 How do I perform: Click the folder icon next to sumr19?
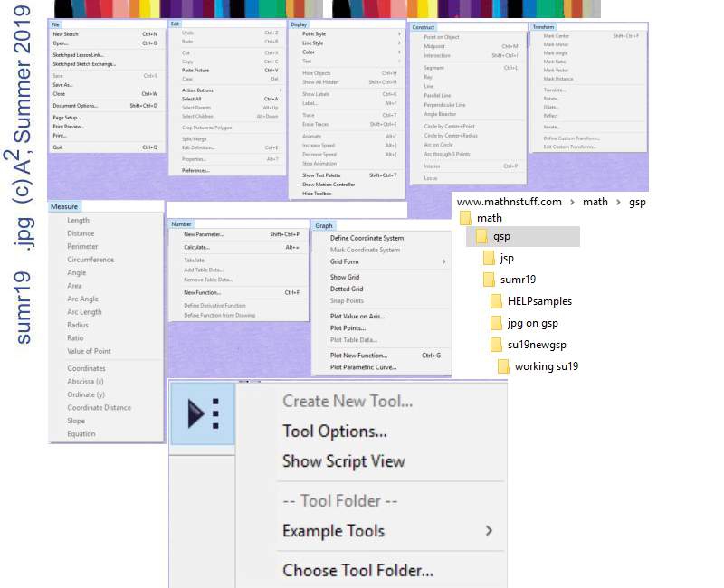pos(489,280)
